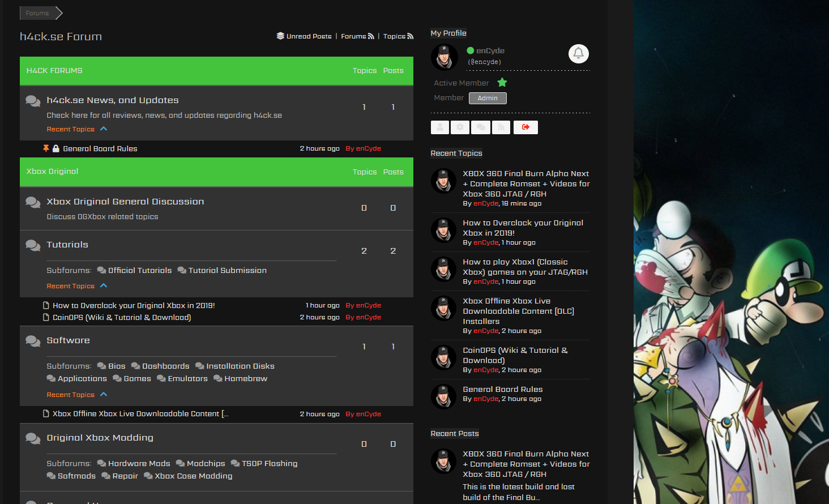This screenshot has width=829, height=504.
Task: Click the green Active Member star
Action: tap(502, 83)
